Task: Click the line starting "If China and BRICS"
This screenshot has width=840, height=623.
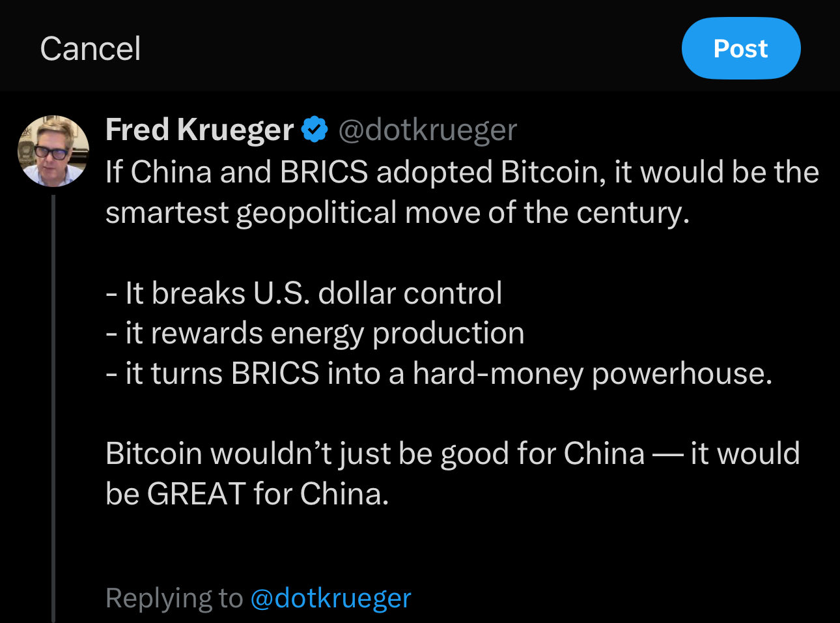Action: point(461,172)
